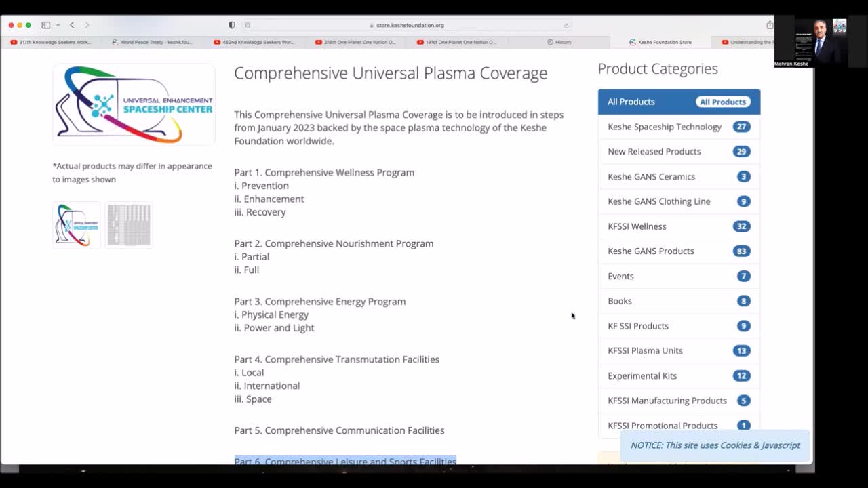Viewport: 868px width, 488px height.
Task: Switch to the 462nd Knowledge Seekers tab
Action: (254, 42)
